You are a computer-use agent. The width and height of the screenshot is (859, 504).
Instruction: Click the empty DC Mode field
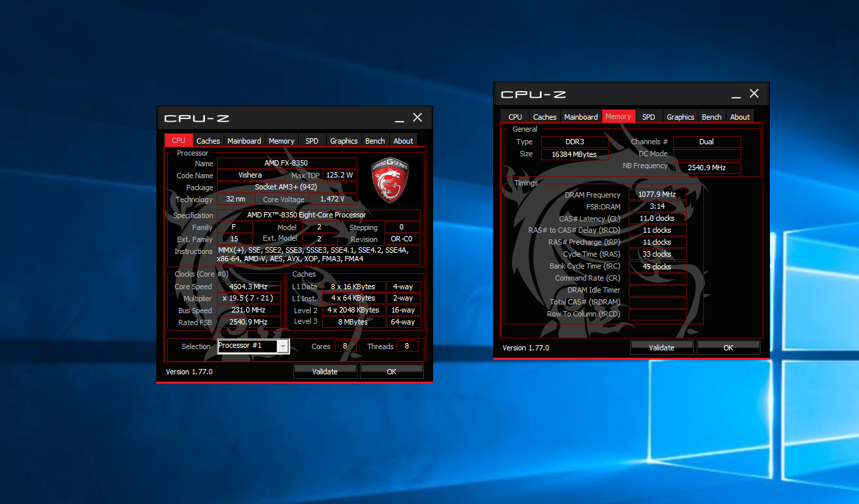(707, 154)
